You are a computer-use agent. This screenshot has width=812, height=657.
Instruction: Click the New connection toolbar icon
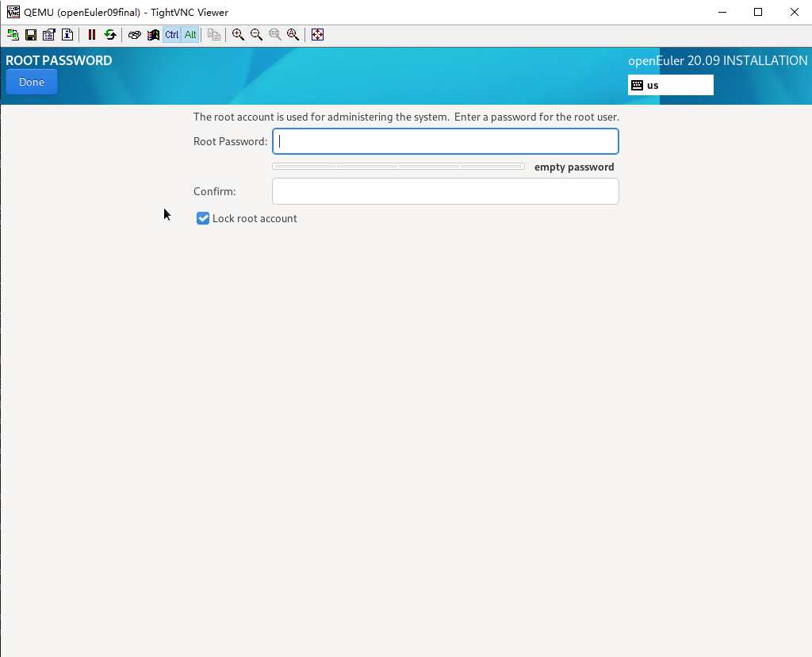point(13,35)
